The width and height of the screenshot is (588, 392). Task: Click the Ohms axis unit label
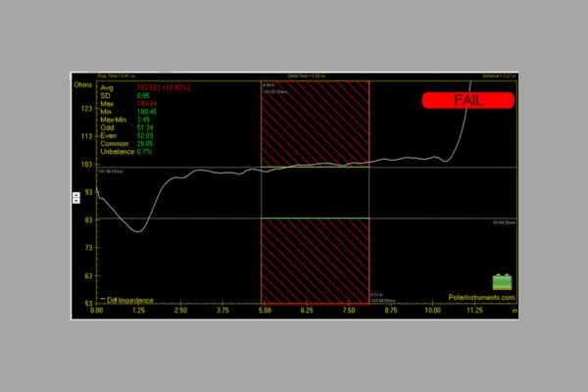(x=83, y=85)
